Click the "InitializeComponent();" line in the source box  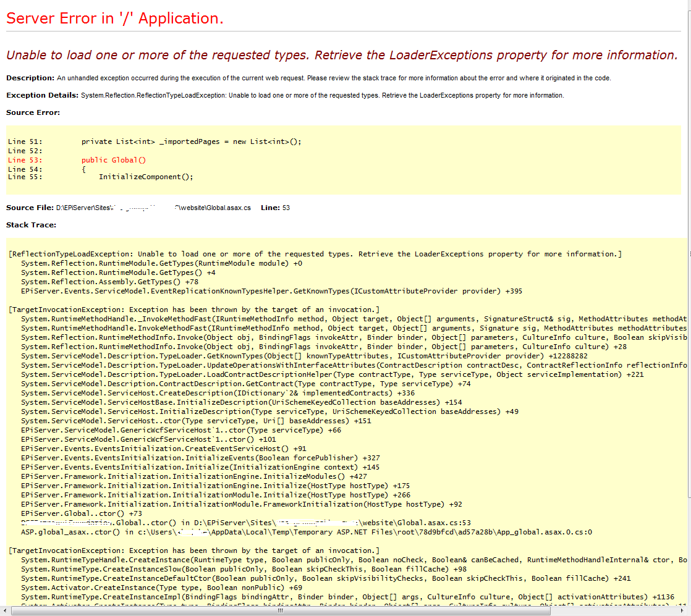(146, 177)
